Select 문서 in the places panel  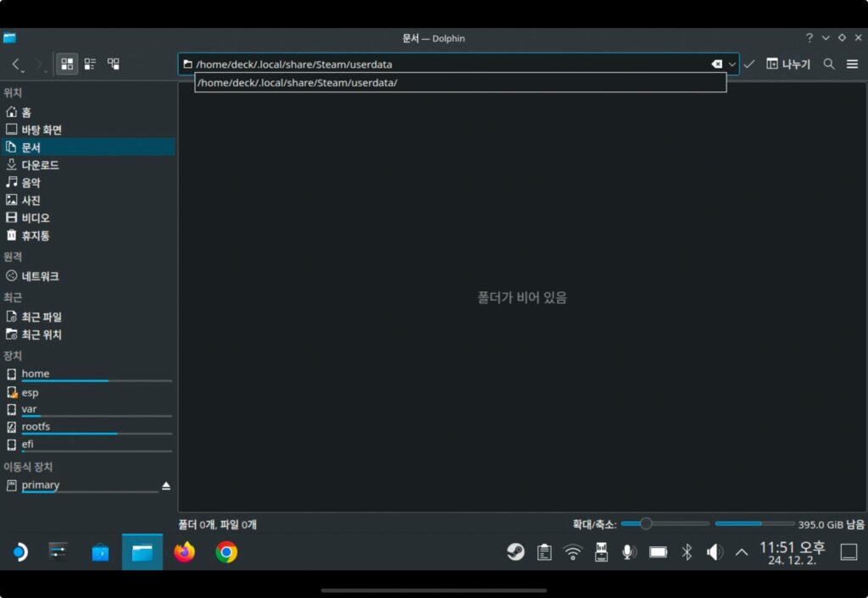(x=88, y=147)
